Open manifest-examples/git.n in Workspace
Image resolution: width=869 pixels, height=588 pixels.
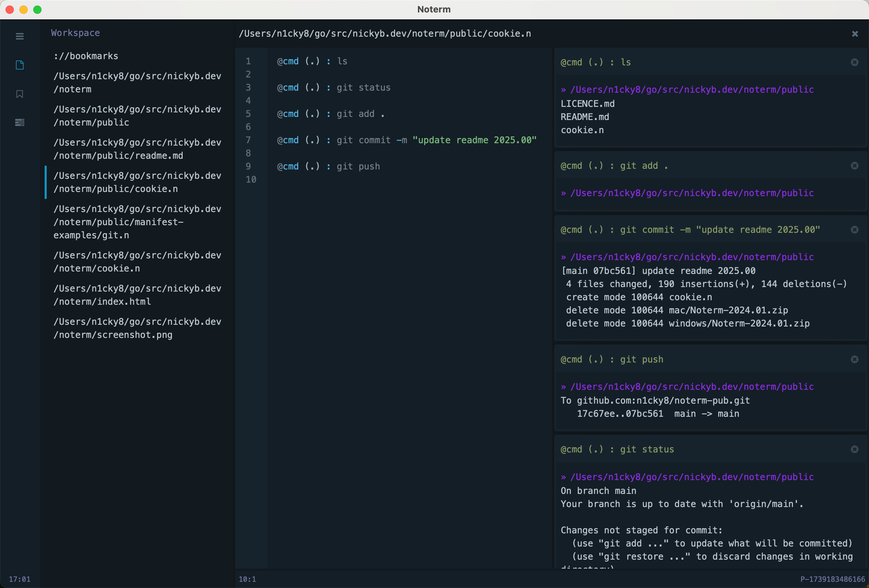(137, 222)
